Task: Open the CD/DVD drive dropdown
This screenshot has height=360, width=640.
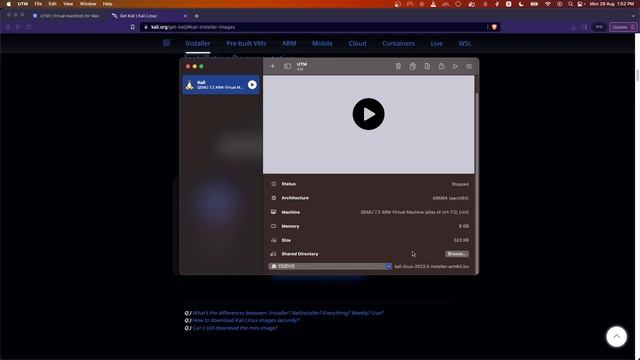Action: coord(330,266)
